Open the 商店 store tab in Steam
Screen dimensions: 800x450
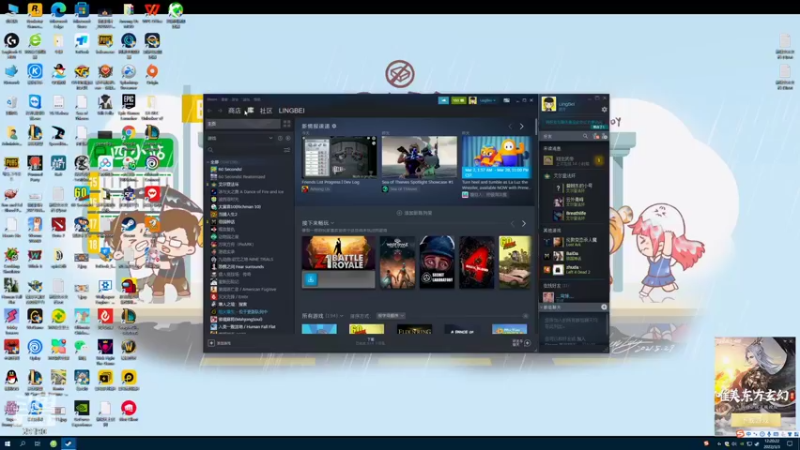(x=234, y=111)
